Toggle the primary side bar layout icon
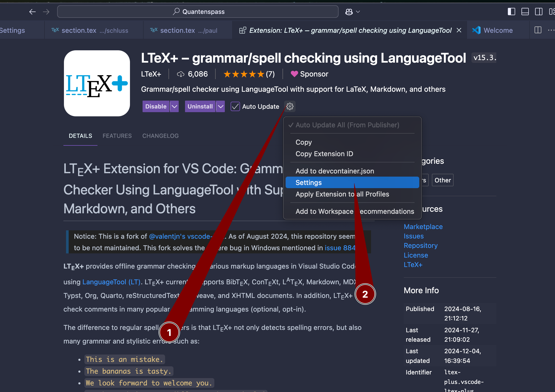The height and width of the screenshot is (392, 555). tap(511, 12)
